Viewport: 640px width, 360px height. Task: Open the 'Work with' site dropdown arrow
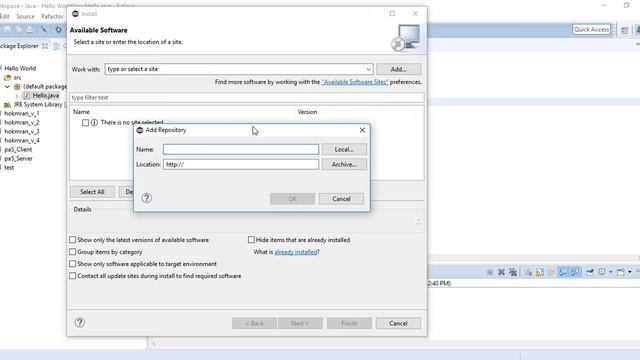click(368, 69)
